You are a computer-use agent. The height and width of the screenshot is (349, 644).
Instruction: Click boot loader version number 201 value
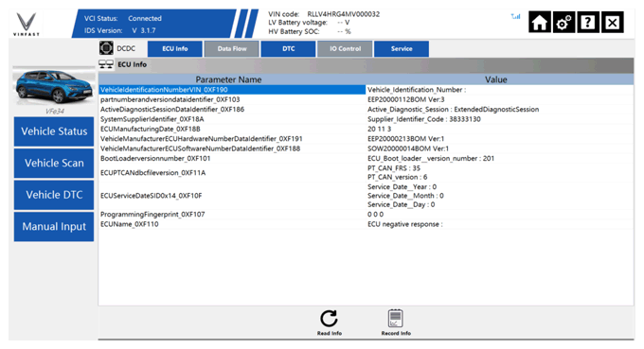(x=431, y=159)
